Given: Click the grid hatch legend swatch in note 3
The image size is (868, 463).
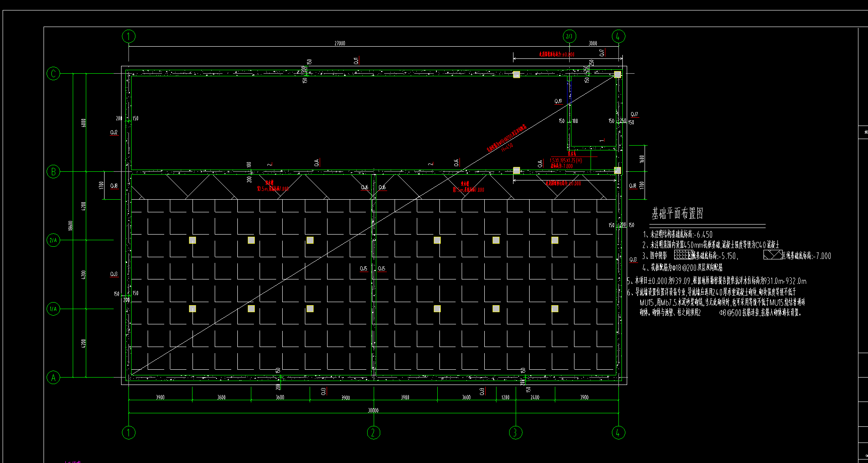Looking at the screenshot, I should [684, 255].
